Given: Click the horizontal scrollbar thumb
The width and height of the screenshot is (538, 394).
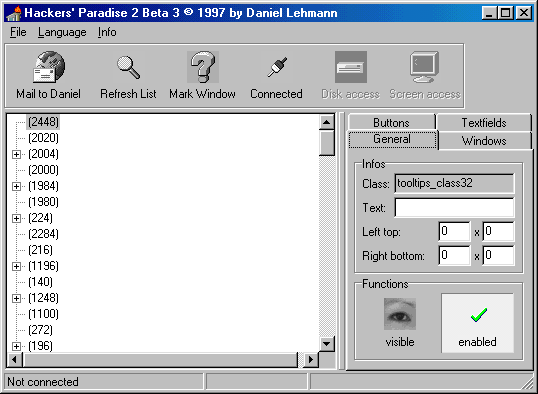Looking at the screenshot, I should [x=160, y=360].
